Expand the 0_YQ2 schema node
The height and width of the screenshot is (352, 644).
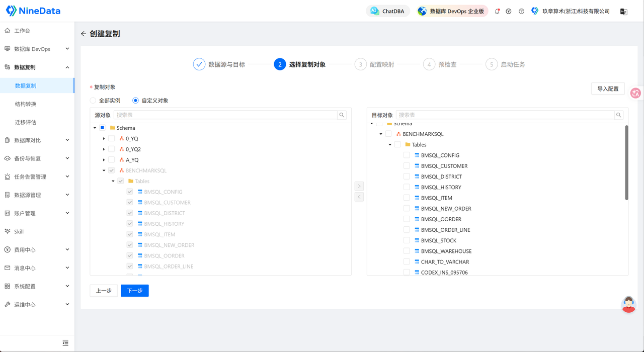tap(104, 149)
